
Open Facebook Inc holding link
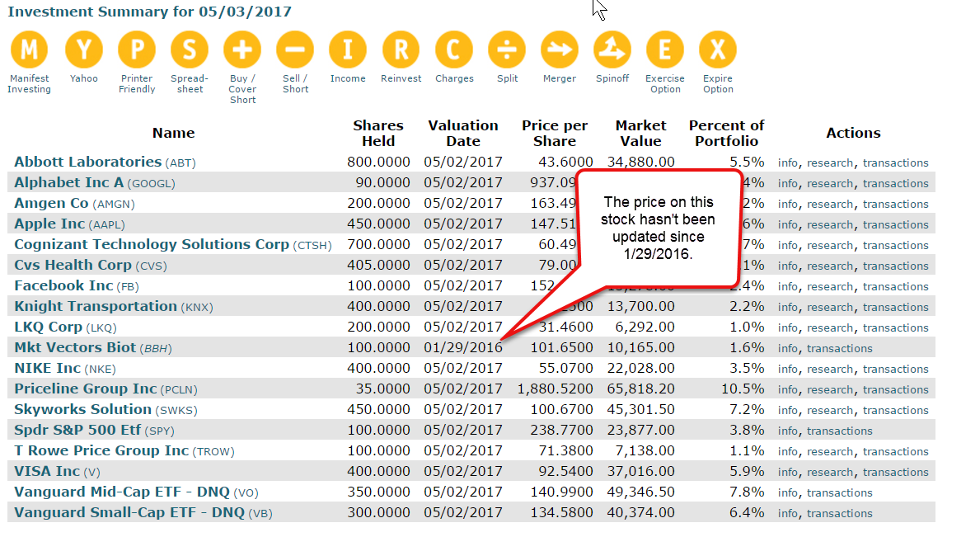click(63, 285)
